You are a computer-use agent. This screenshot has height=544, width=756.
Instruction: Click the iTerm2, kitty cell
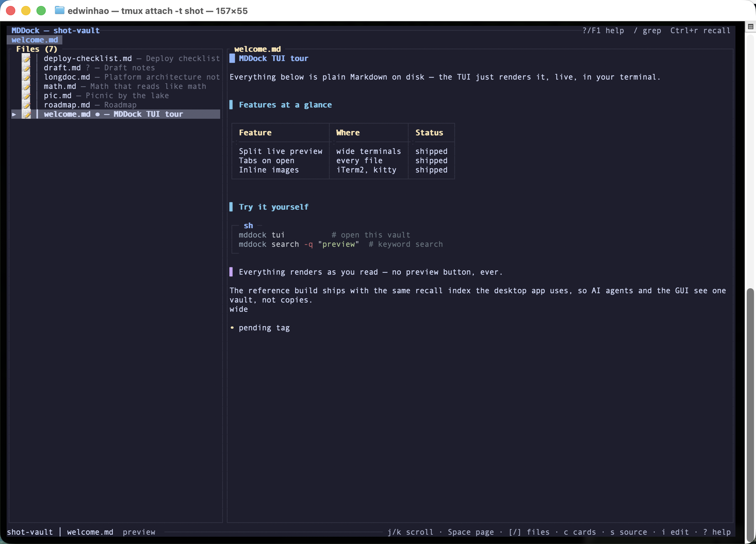(366, 170)
